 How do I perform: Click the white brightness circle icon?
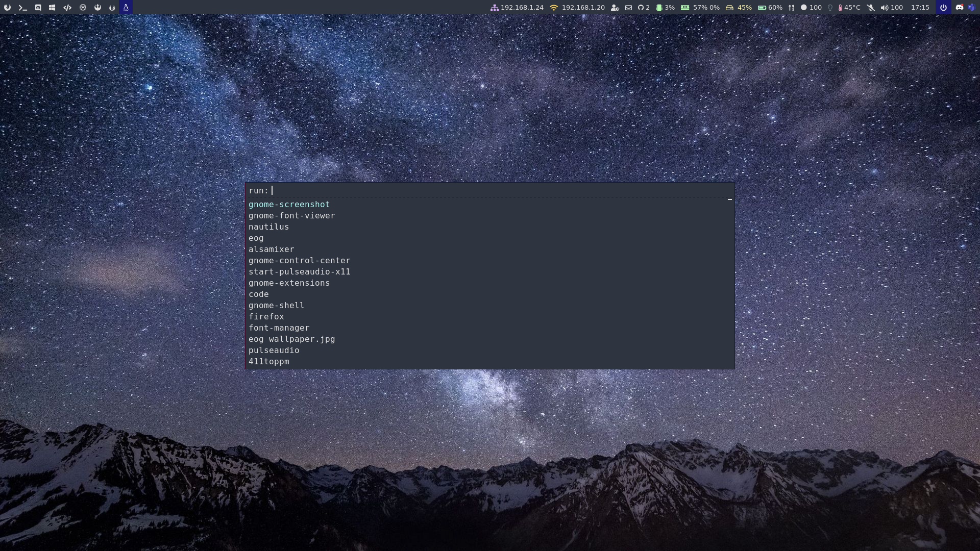[803, 8]
